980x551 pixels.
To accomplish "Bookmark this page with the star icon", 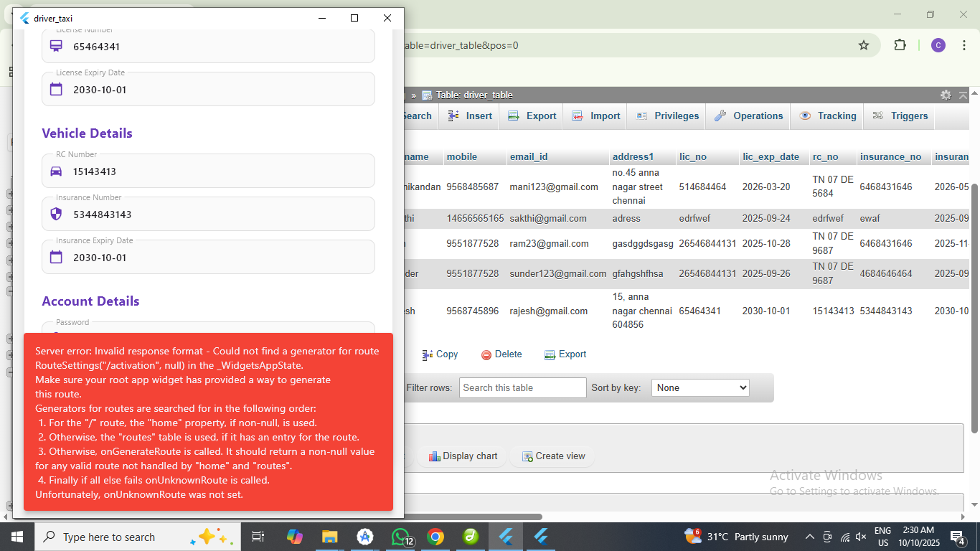I will (864, 45).
